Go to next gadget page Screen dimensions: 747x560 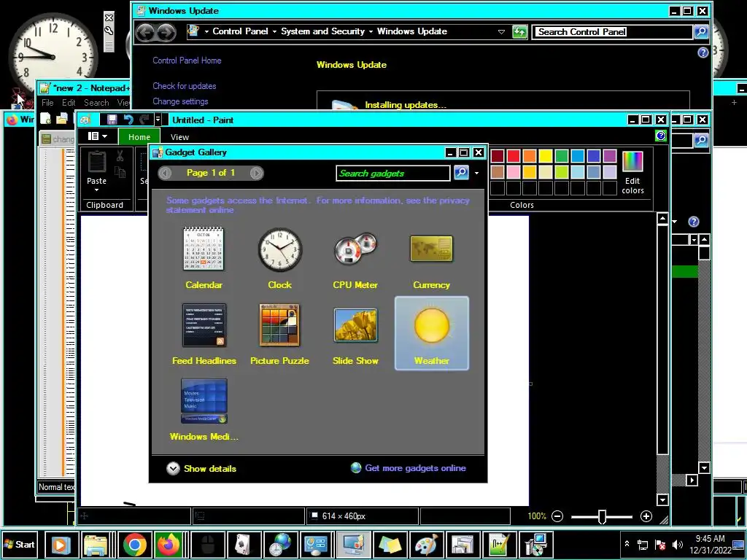coord(256,173)
